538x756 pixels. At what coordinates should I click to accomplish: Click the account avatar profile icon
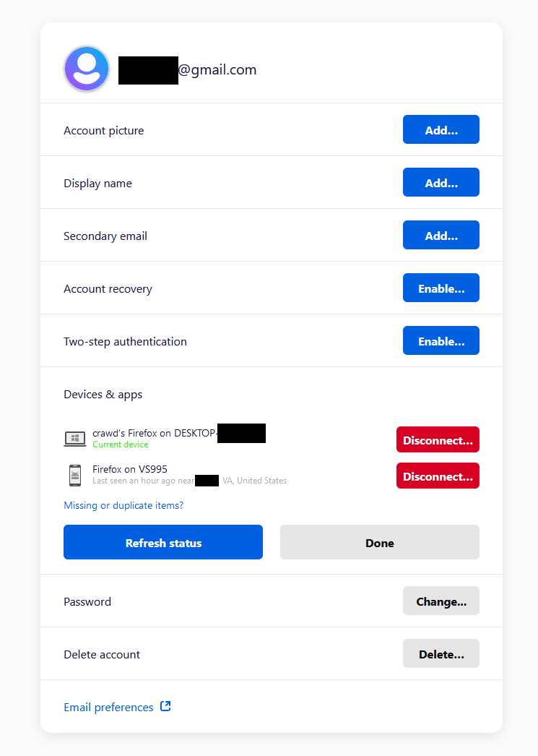click(x=87, y=69)
